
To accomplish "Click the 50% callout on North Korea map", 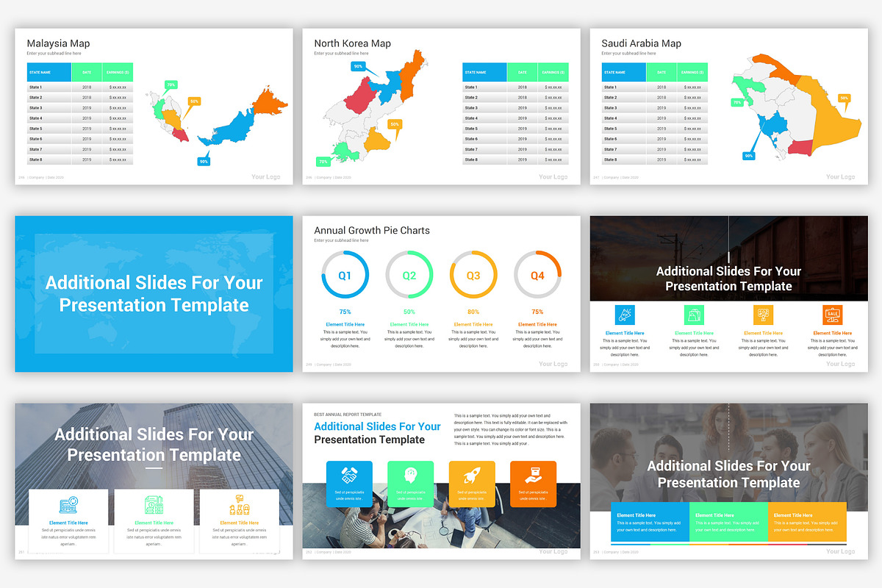I will 395,124.
